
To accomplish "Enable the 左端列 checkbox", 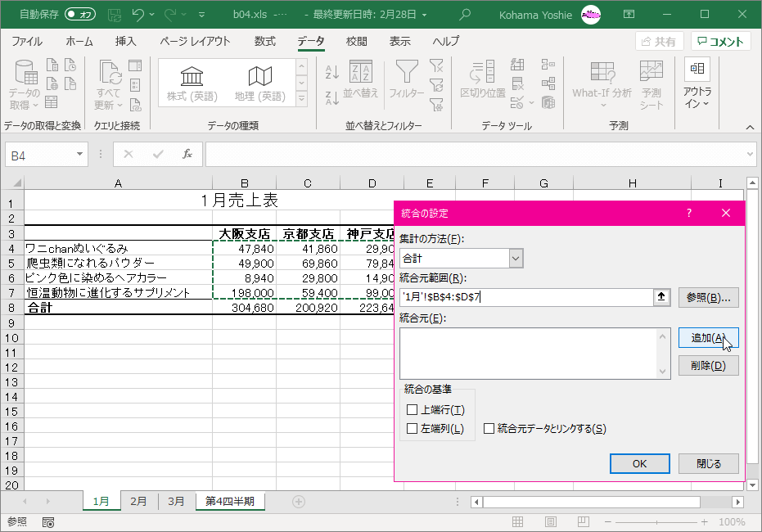I will click(x=413, y=429).
